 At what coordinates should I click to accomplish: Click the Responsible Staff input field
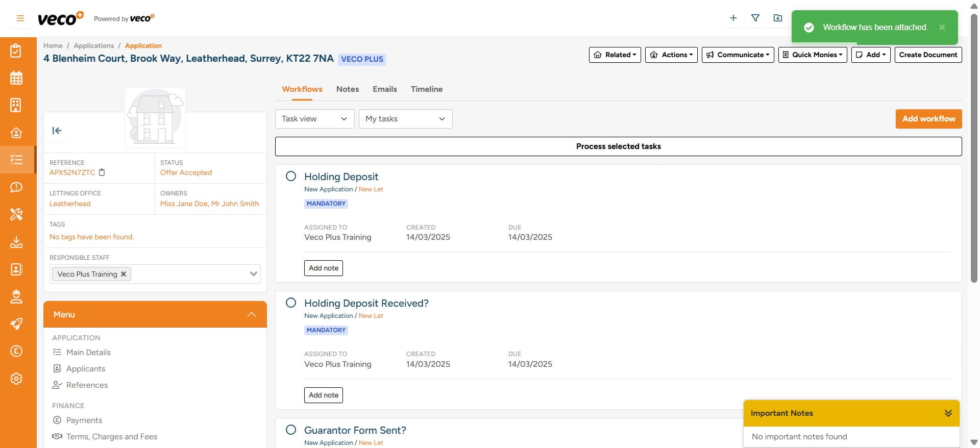click(x=155, y=274)
